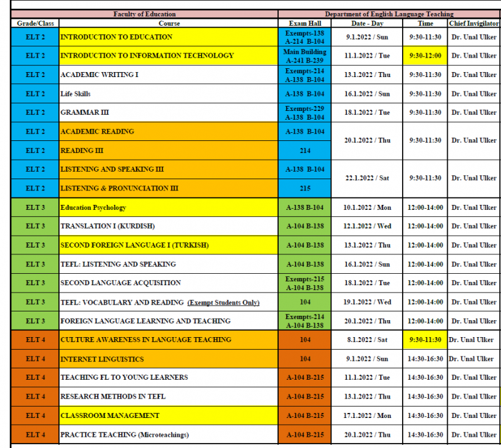The width and height of the screenshot is (501, 448).
Task: Select the ACADEMIC READING orange cell
Action: pos(168,132)
